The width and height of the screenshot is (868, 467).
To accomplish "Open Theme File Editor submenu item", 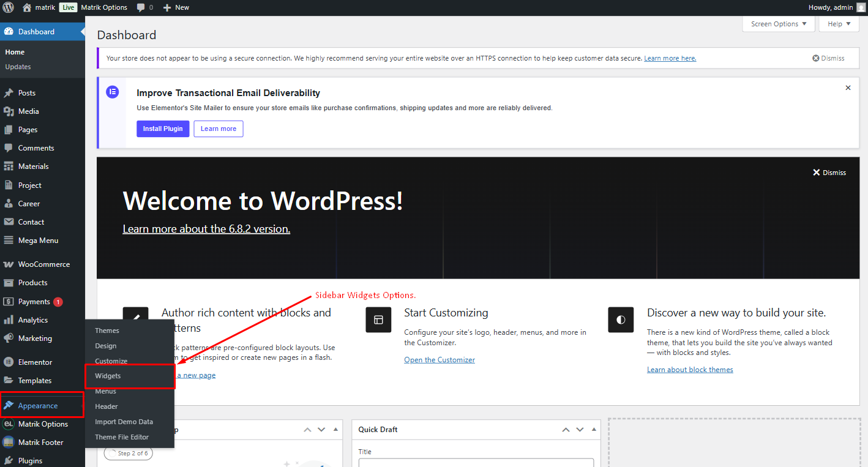I will pyautogui.click(x=122, y=437).
